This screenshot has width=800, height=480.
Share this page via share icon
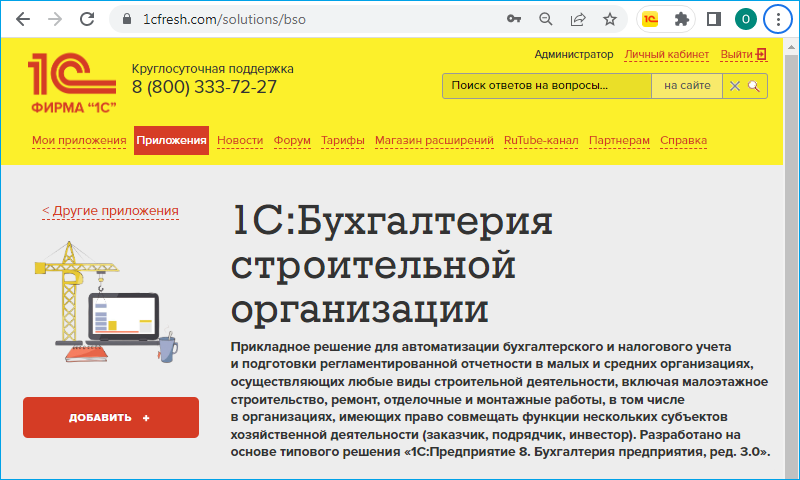coord(578,19)
